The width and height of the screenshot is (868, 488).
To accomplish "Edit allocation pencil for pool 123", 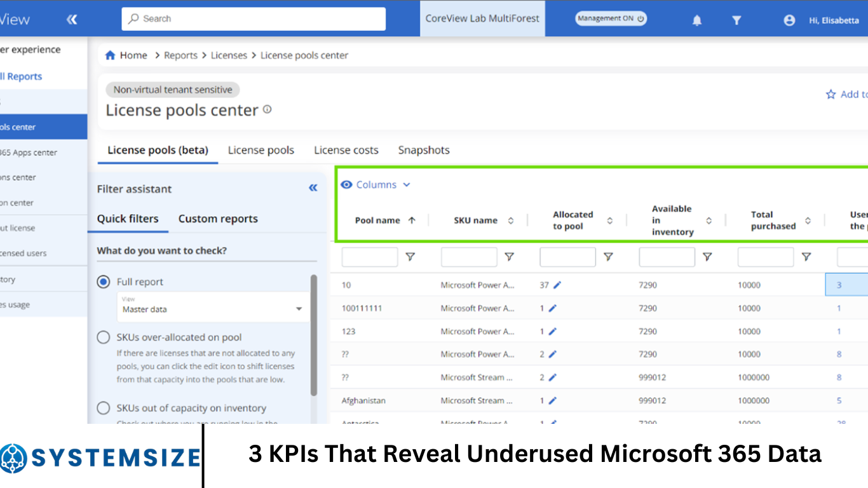I will tap(552, 331).
